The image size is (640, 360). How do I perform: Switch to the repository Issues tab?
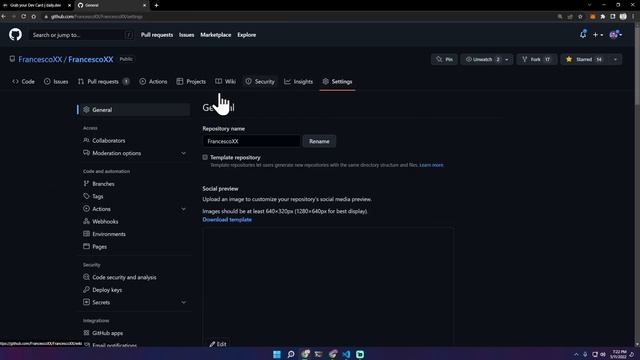pyautogui.click(x=56, y=82)
